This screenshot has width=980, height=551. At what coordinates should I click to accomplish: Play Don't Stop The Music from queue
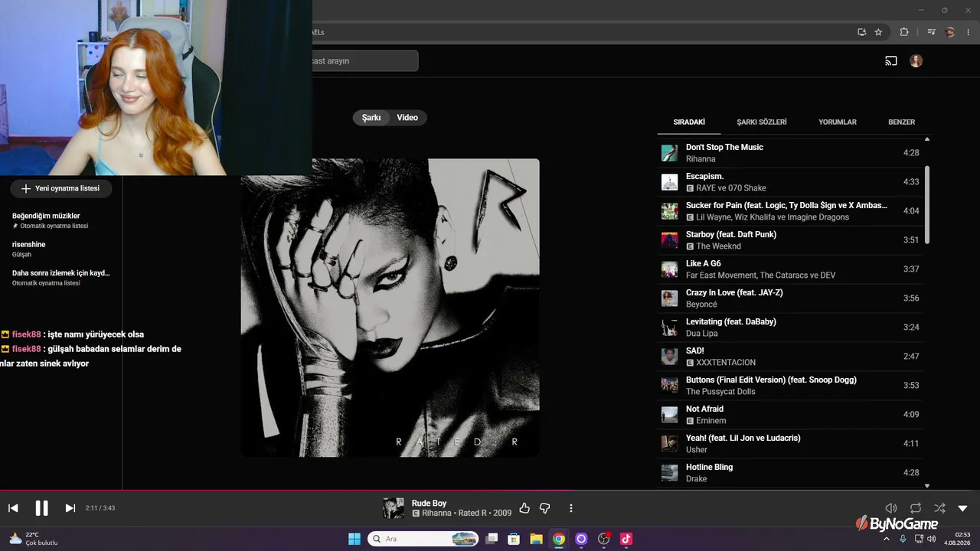pos(790,153)
